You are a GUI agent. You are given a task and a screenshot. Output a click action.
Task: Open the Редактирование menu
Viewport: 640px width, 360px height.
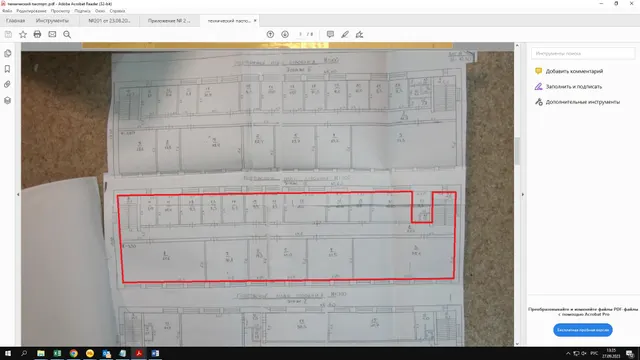coord(31,11)
